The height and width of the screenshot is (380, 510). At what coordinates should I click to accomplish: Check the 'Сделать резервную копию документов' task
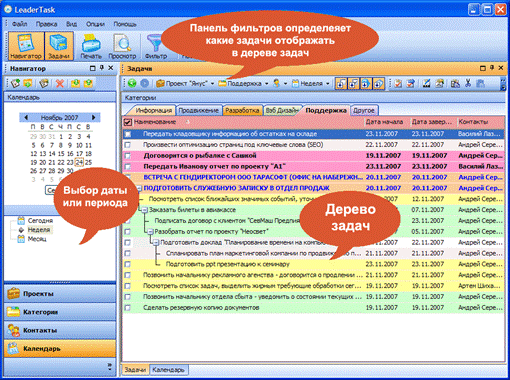[x=128, y=308]
